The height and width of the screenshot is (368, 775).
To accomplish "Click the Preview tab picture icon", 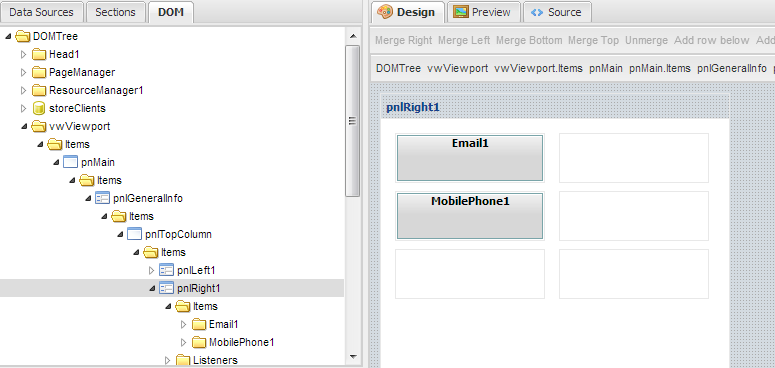I will [461, 12].
